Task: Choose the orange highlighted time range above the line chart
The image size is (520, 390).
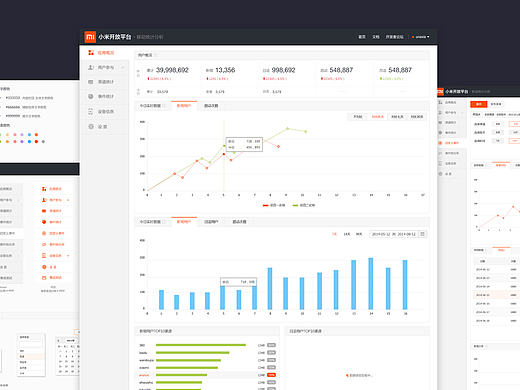Action: [x=378, y=117]
